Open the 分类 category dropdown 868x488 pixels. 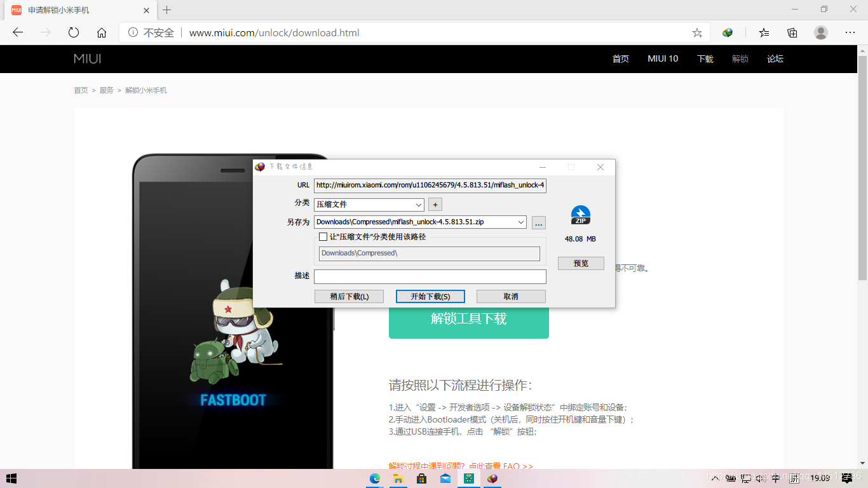[x=369, y=205]
